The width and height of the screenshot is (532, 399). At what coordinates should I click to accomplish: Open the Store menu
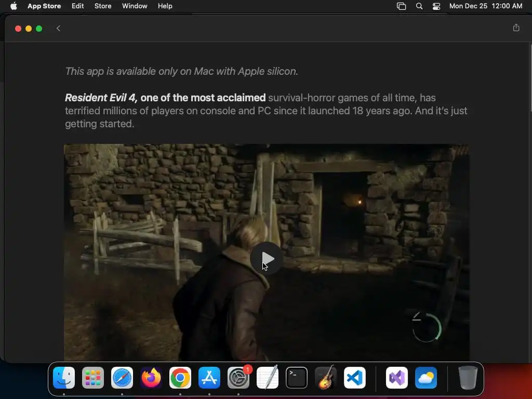pyautogui.click(x=103, y=6)
